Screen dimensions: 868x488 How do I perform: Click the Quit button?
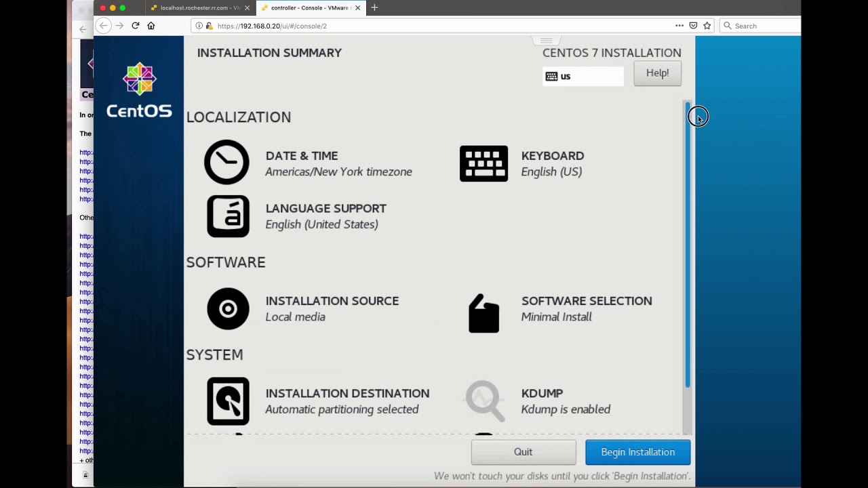(x=524, y=452)
